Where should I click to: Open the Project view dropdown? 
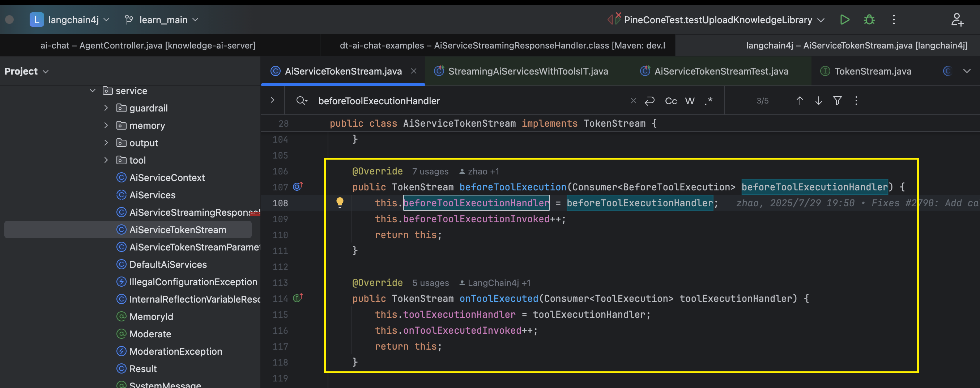coord(27,71)
